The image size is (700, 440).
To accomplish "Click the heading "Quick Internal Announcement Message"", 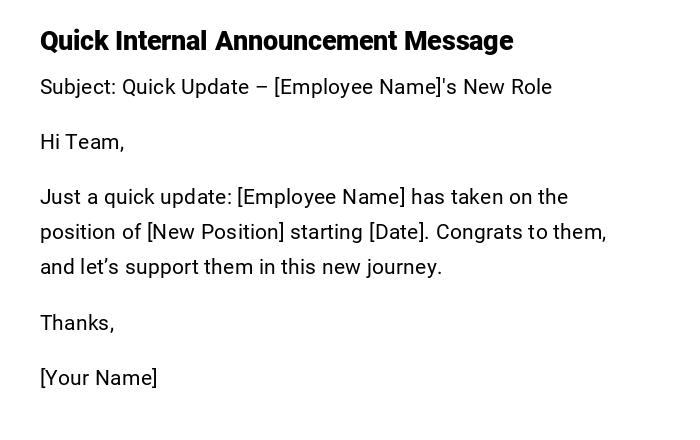I will point(276,41).
